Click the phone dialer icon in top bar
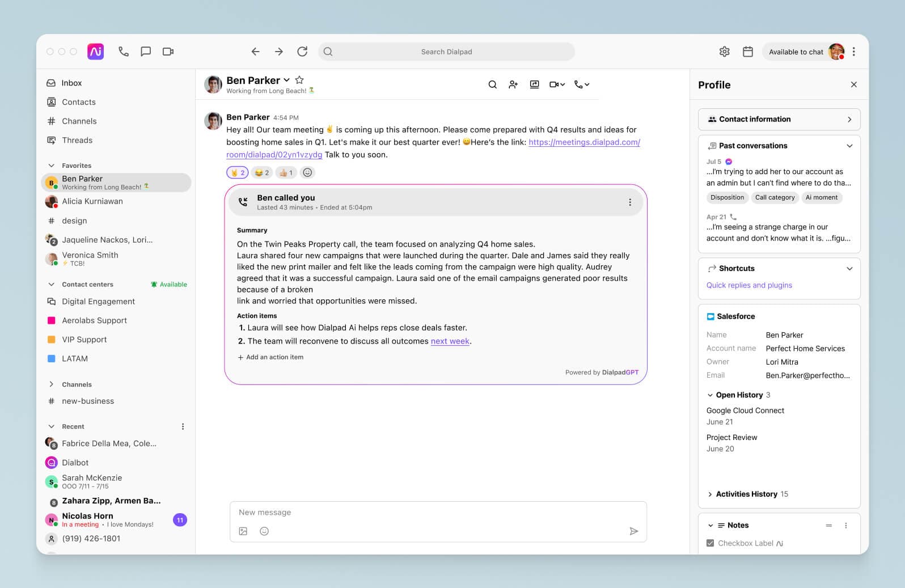905x588 pixels. [123, 52]
